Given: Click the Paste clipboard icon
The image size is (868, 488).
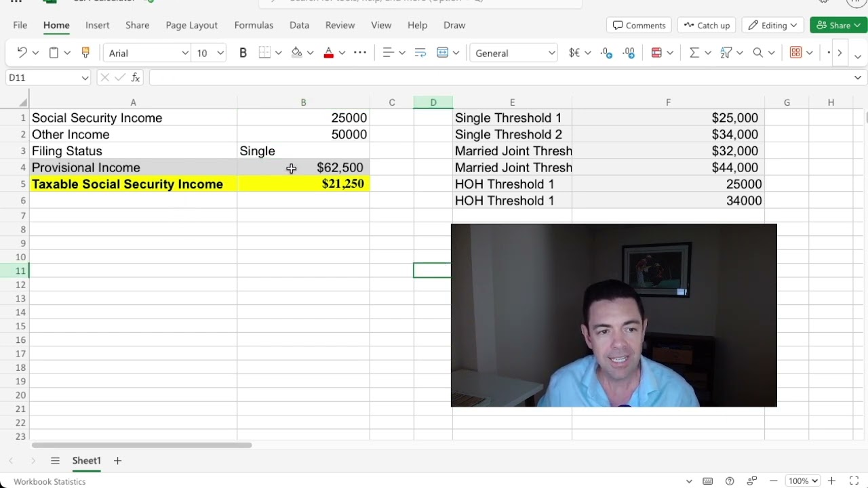Looking at the screenshot, I should (x=54, y=53).
